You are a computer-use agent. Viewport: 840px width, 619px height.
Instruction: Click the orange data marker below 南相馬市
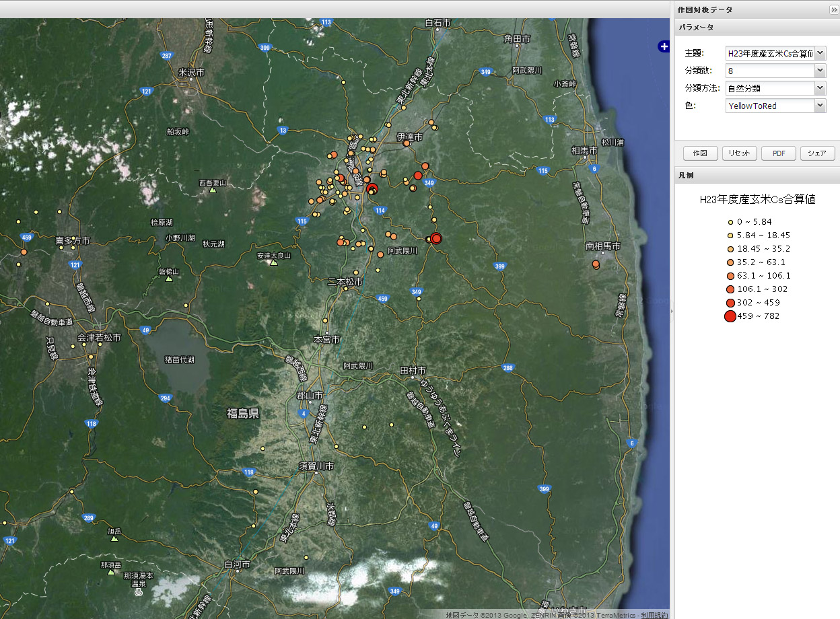596,264
